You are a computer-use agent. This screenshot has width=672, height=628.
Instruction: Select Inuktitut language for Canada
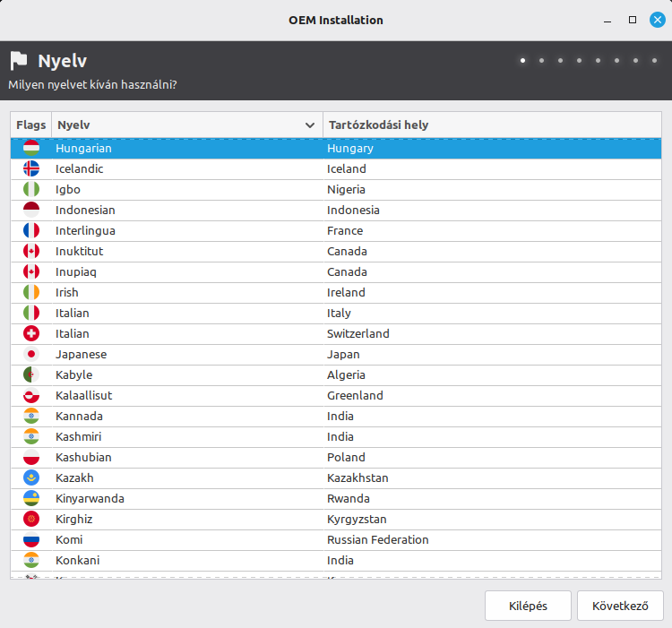point(179,251)
